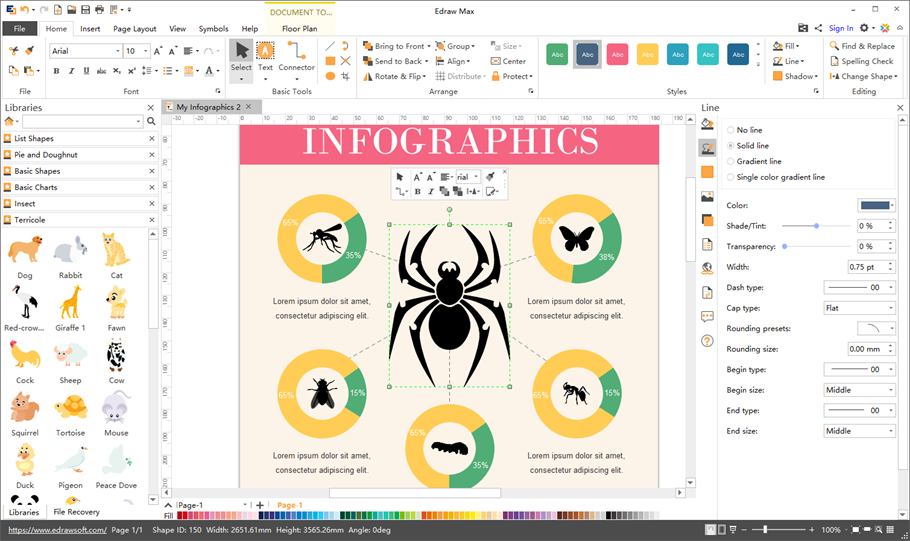The image size is (910, 541).
Task: Click the Bold formatting icon
Action: (x=56, y=71)
